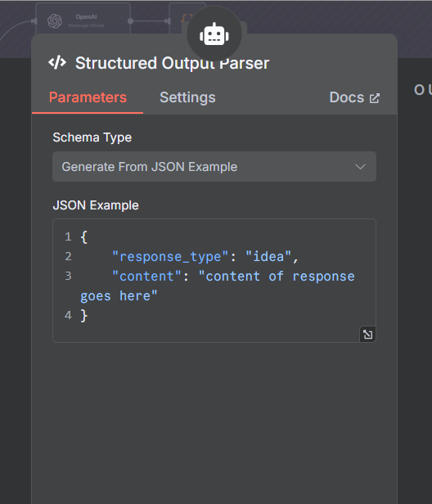Screen dimensions: 432x504
Task: Click the curly braces node behind the panel
Action: pyautogui.click(x=187, y=18)
